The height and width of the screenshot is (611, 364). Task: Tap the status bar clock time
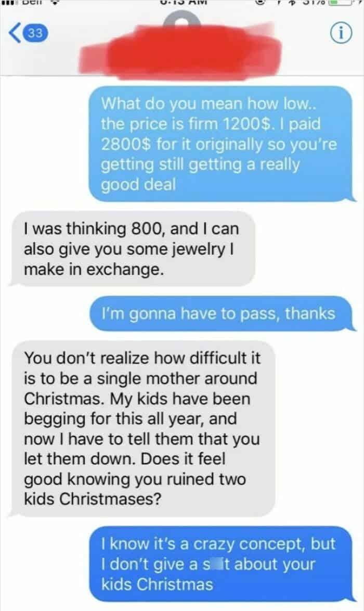point(182,2)
